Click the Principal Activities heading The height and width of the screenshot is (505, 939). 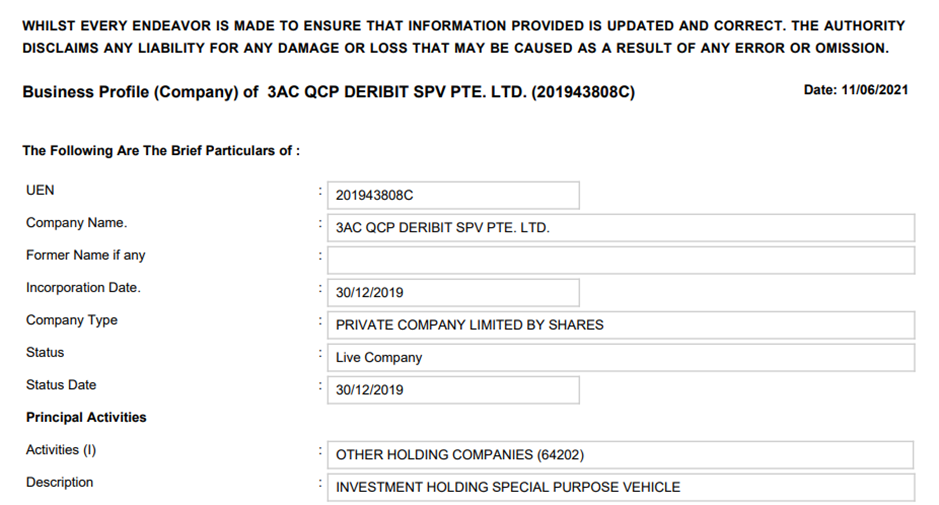click(86, 417)
